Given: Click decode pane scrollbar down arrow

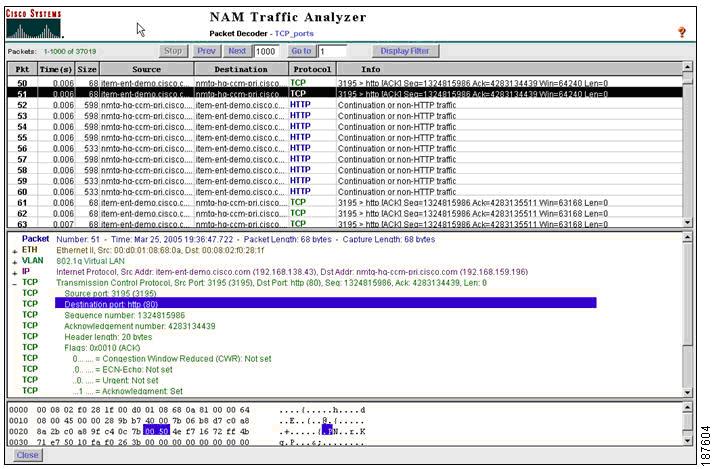Looking at the screenshot, I should click(x=687, y=392).
